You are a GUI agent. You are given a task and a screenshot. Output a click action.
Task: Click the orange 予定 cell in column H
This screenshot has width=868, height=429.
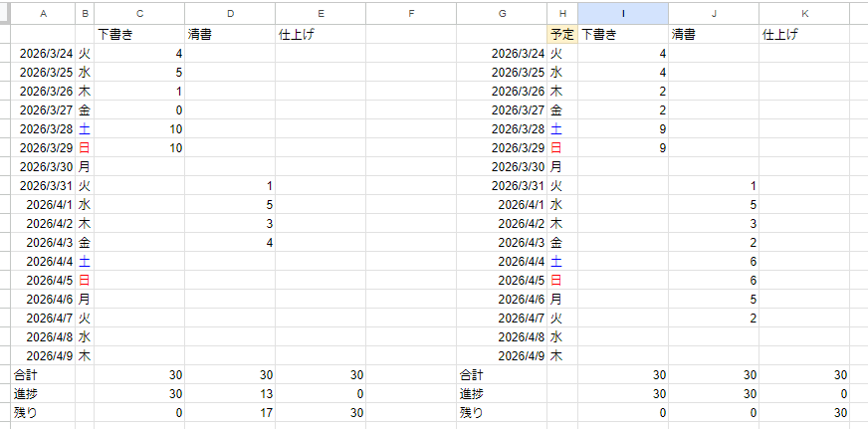562,34
